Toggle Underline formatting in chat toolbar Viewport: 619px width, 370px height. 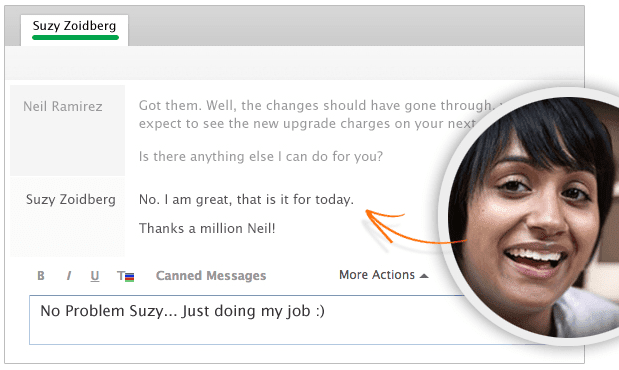(95, 276)
